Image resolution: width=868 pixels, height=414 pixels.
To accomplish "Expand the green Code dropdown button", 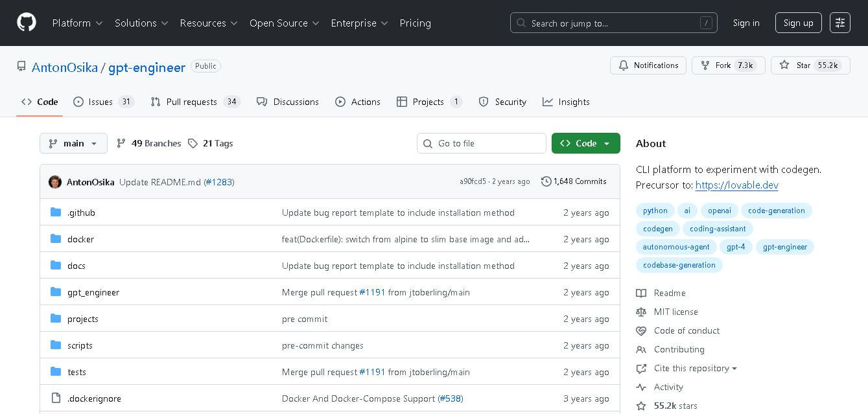I will 585,143.
